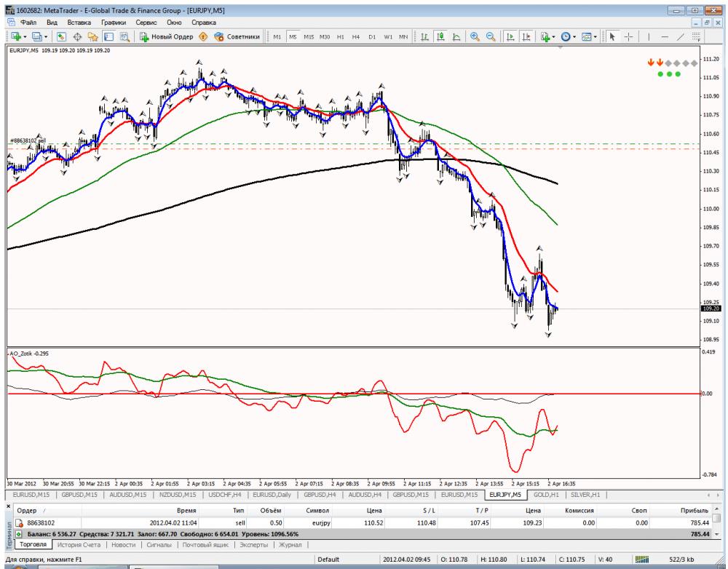
Task: Switch chart to D1 timeframe
Action: (x=372, y=36)
